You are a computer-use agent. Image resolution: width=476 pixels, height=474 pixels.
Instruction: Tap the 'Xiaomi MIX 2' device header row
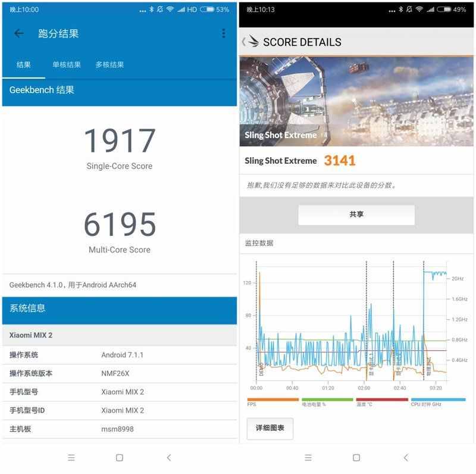point(120,335)
